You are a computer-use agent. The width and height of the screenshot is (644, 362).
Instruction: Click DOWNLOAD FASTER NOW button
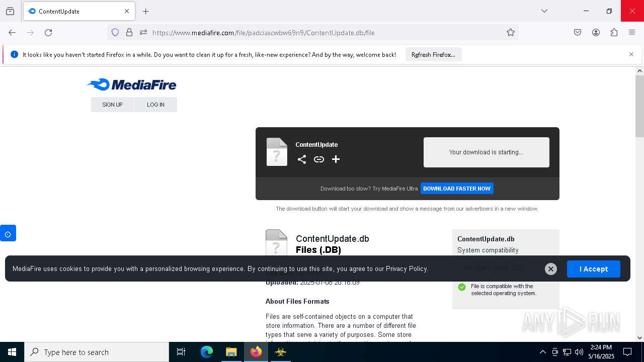point(457,189)
